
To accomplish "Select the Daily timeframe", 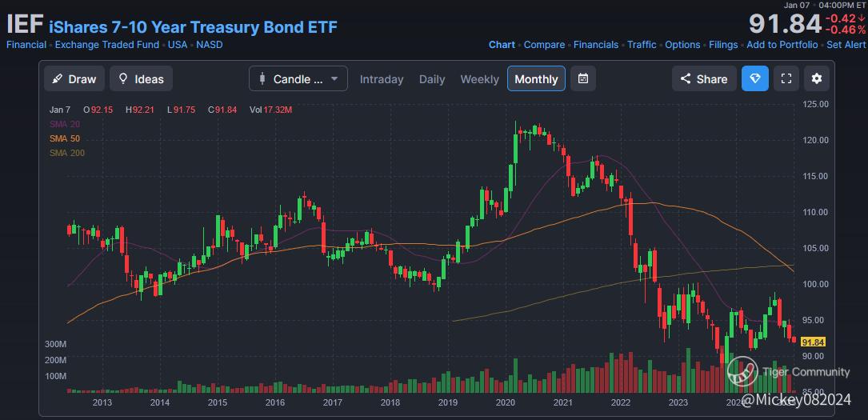I will pyautogui.click(x=432, y=79).
